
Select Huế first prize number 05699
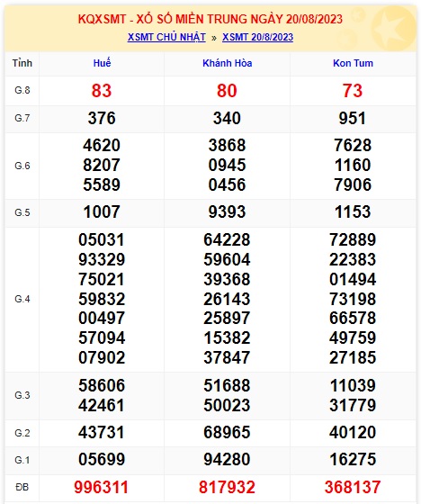[x=102, y=459]
